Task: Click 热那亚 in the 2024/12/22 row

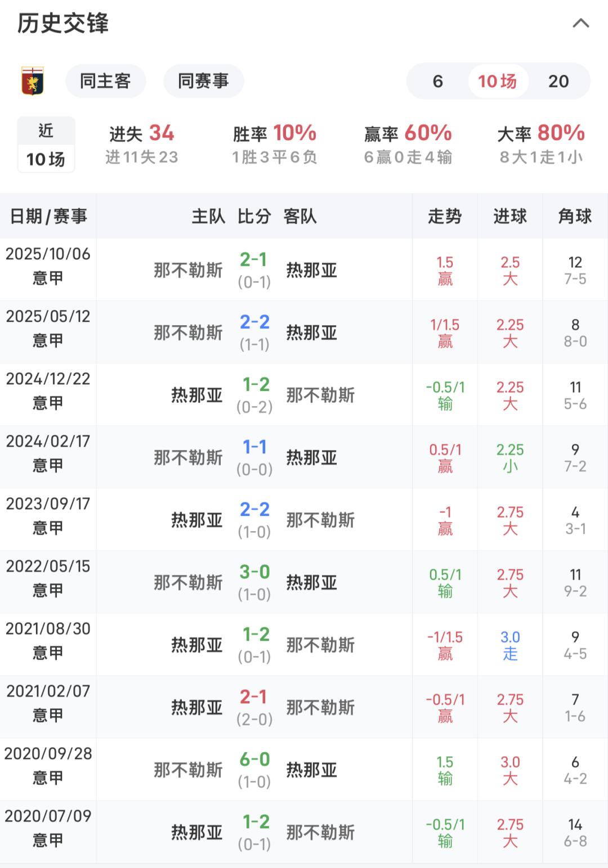Action: 197,395
